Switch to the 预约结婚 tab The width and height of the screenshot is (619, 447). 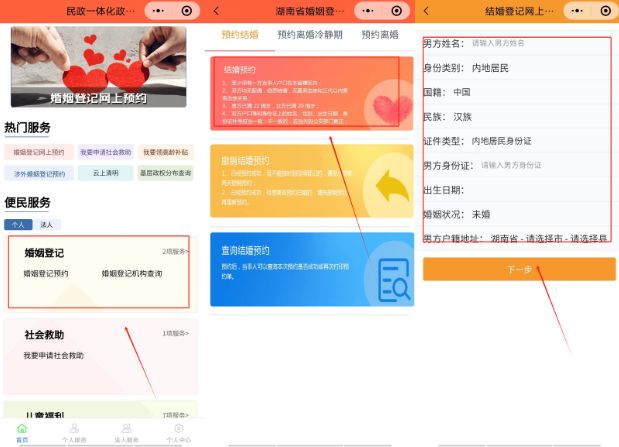[x=240, y=35]
